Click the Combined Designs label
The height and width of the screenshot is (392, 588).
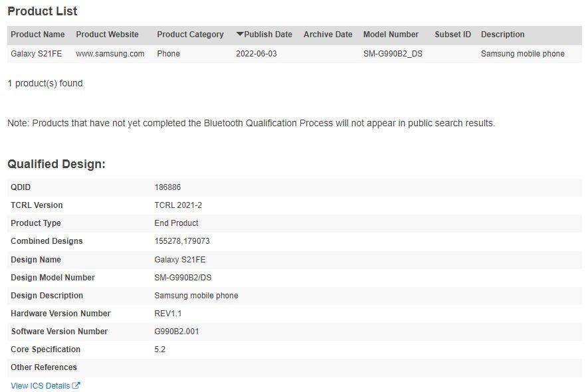pyautogui.click(x=47, y=241)
